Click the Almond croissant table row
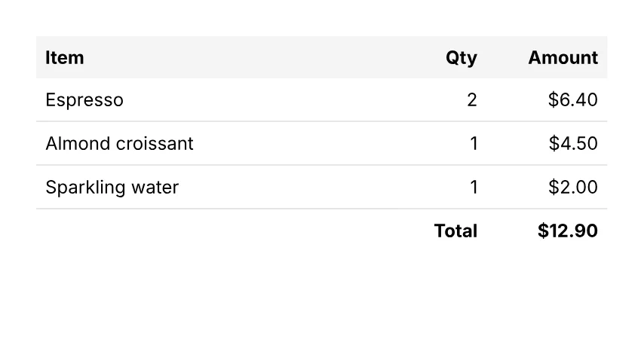The image size is (644, 342). tap(321, 144)
